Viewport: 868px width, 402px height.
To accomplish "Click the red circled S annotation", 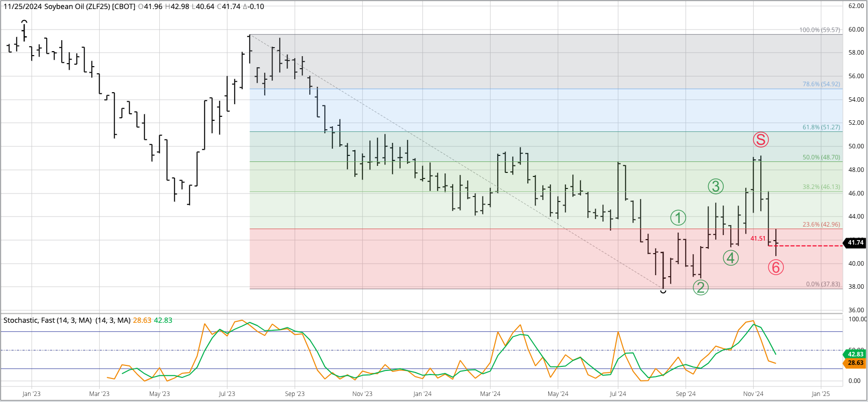I will click(761, 139).
